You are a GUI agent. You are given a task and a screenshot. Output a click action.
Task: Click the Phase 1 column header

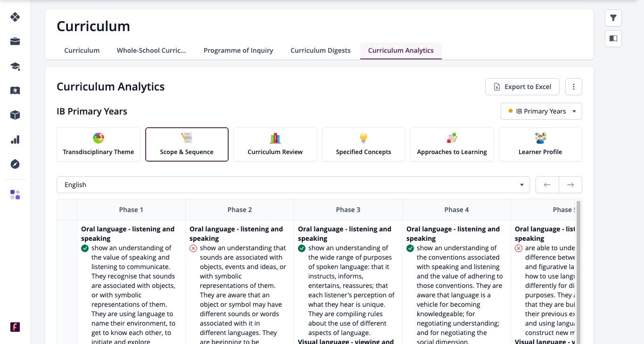pyautogui.click(x=132, y=210)
